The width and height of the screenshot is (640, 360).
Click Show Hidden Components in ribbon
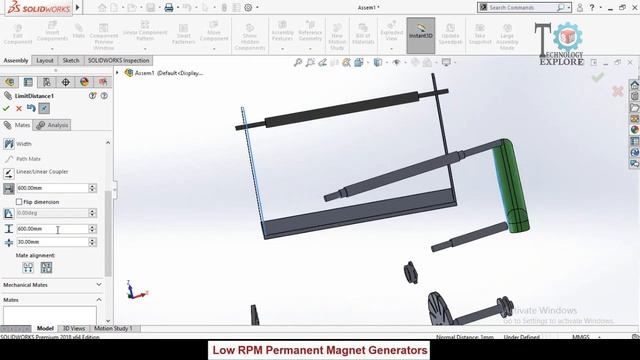coord(250,37)
